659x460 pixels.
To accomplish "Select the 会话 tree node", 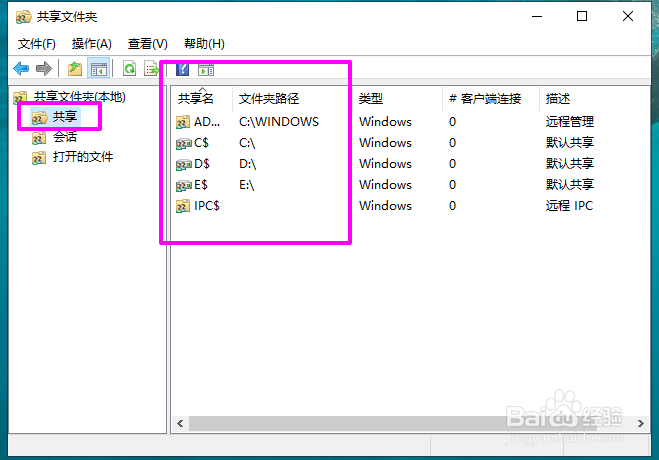I will click(x=65, y=137).
